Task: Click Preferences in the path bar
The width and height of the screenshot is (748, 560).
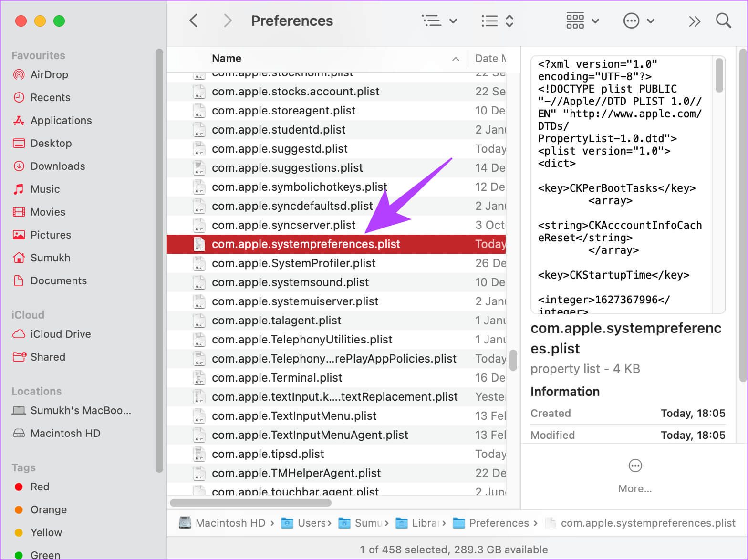Action: (490, 523)
